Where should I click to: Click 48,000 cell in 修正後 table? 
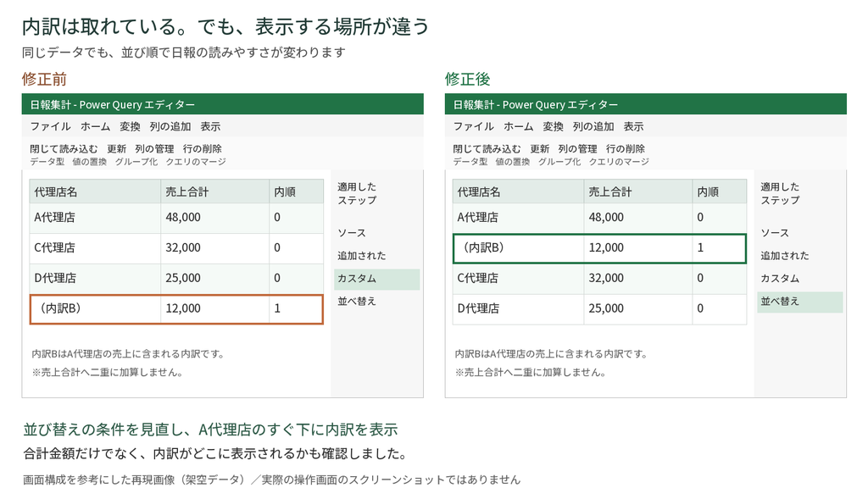[638, 218]
